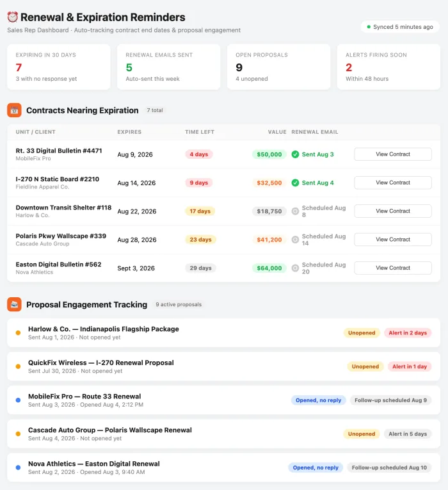This screenshot has width=448, height=490.
Task: Click the Aug 22, 2026 expiry date
Action: tap(137, 211)
